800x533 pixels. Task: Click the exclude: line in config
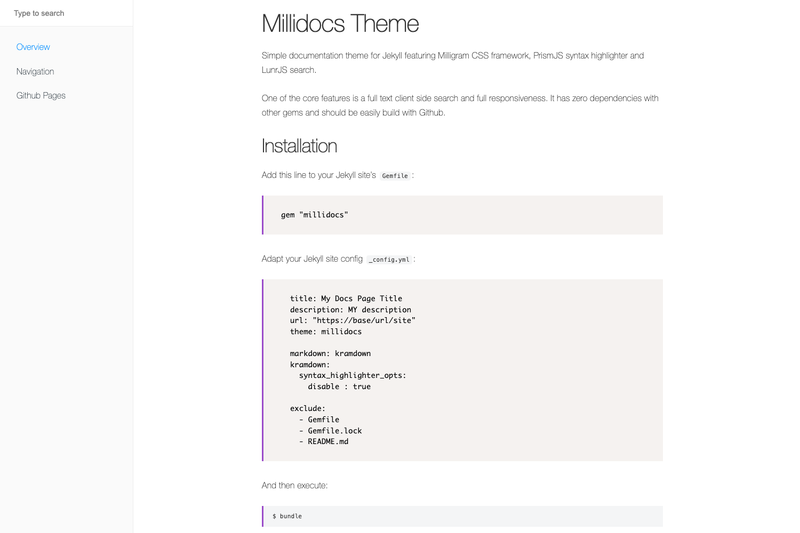click(x=308, y=409)
